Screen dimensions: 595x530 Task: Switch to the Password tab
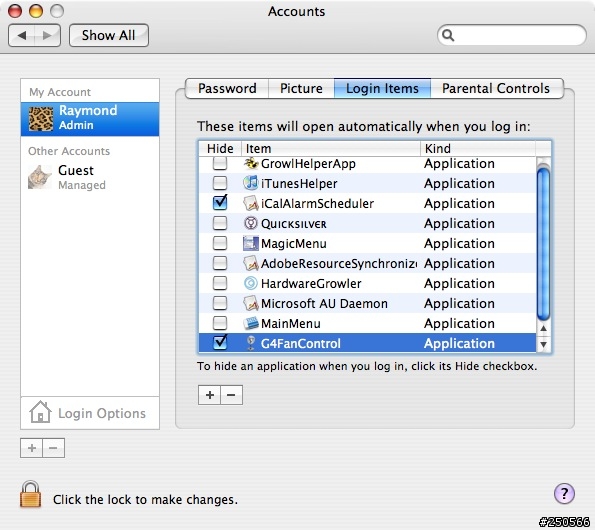[x=227, y=88]
